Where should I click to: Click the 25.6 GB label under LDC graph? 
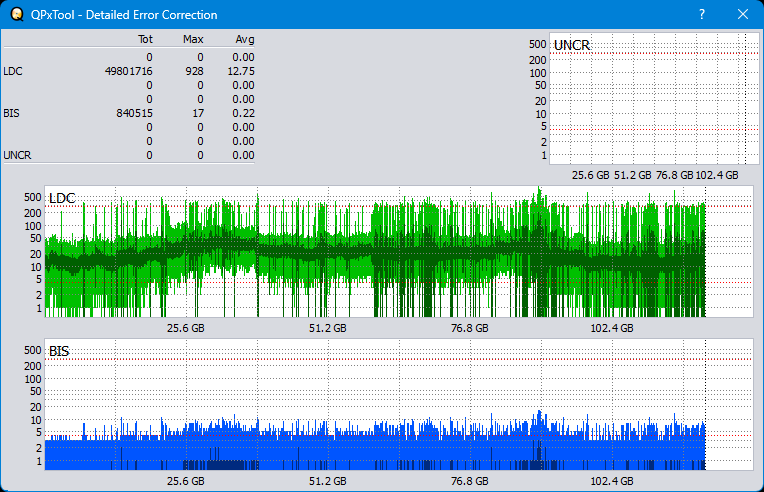(x=186, y=328)
